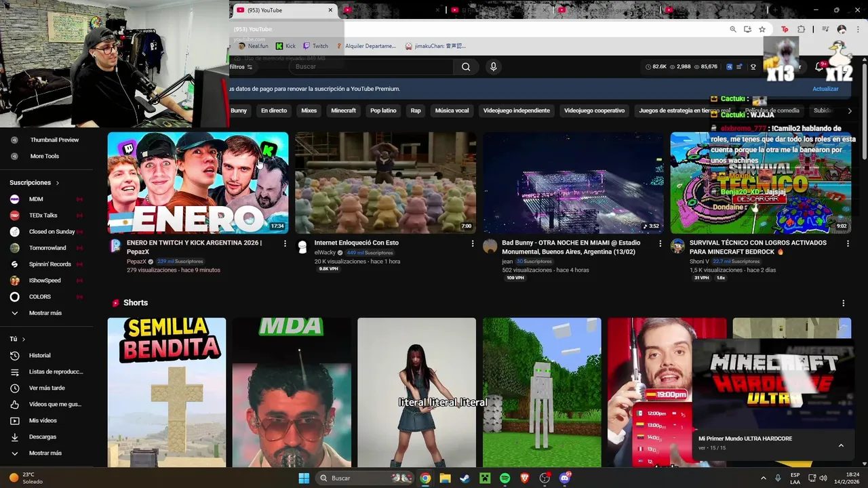Click PepazX channel avatar
The image size is (868, 488).
pos(115,247)
